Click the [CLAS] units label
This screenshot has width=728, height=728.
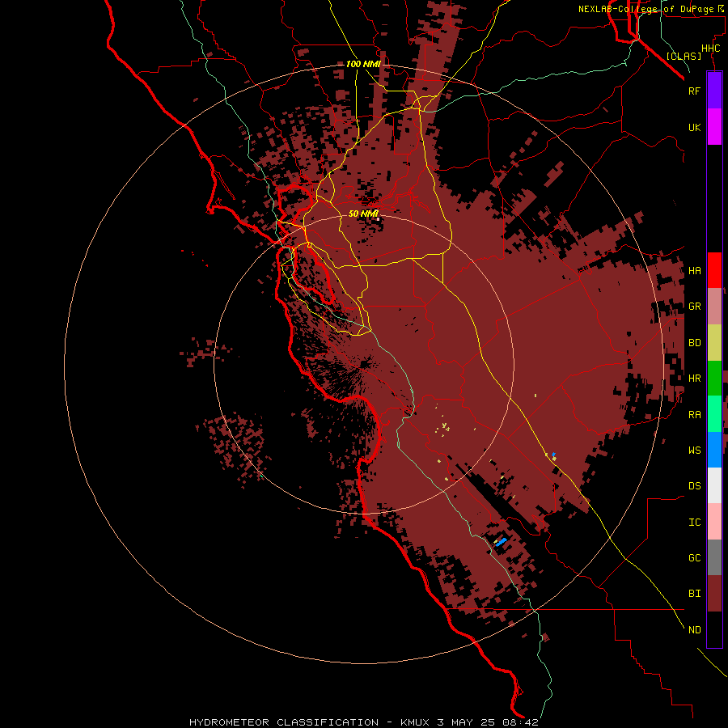(x=684, y=56)
